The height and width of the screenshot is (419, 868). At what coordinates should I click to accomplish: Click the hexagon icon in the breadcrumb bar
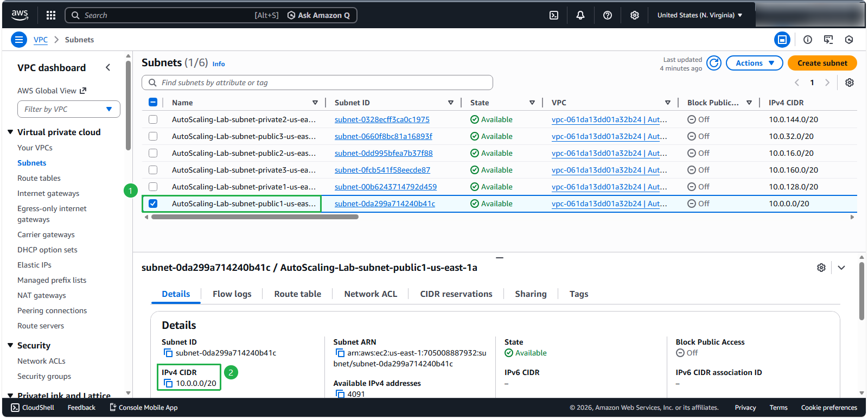pyautogui.click(x=849, y=40)
